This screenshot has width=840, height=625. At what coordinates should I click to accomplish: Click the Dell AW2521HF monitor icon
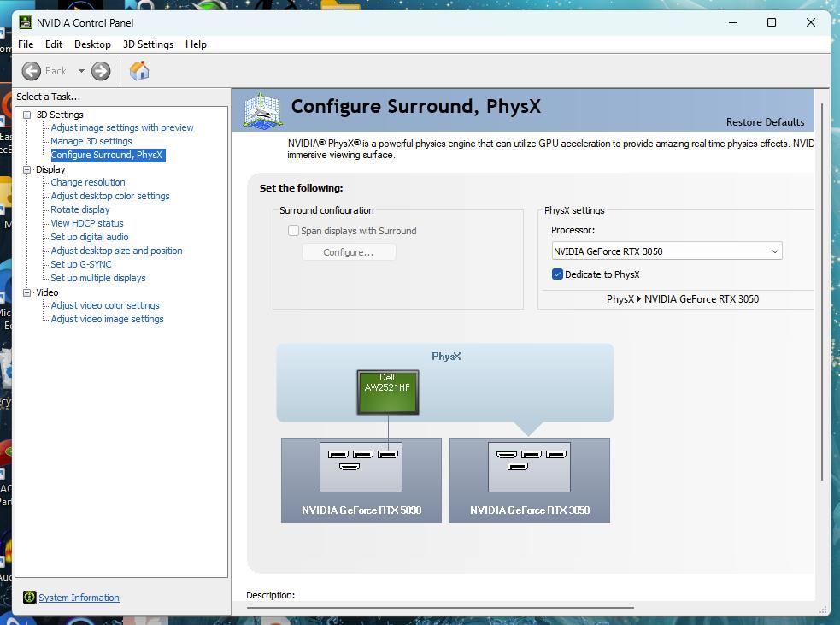387,392
